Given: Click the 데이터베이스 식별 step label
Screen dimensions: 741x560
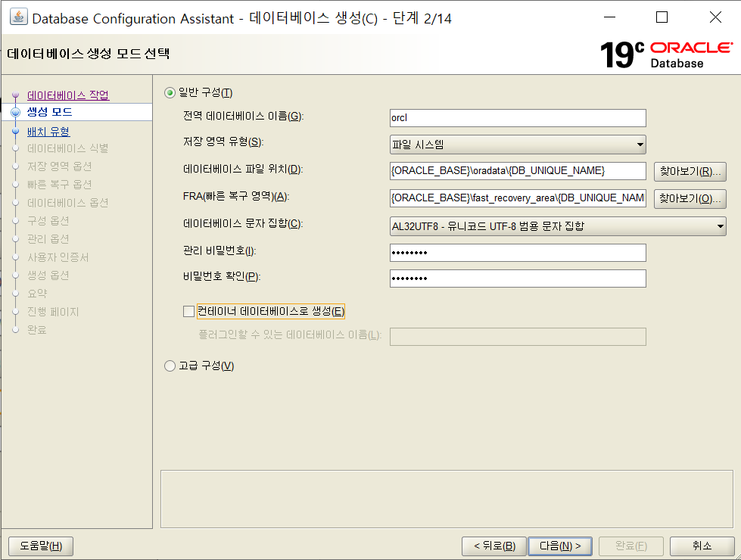Looking at the screenshot, I should pyautogui.click(x=67, y=148).
